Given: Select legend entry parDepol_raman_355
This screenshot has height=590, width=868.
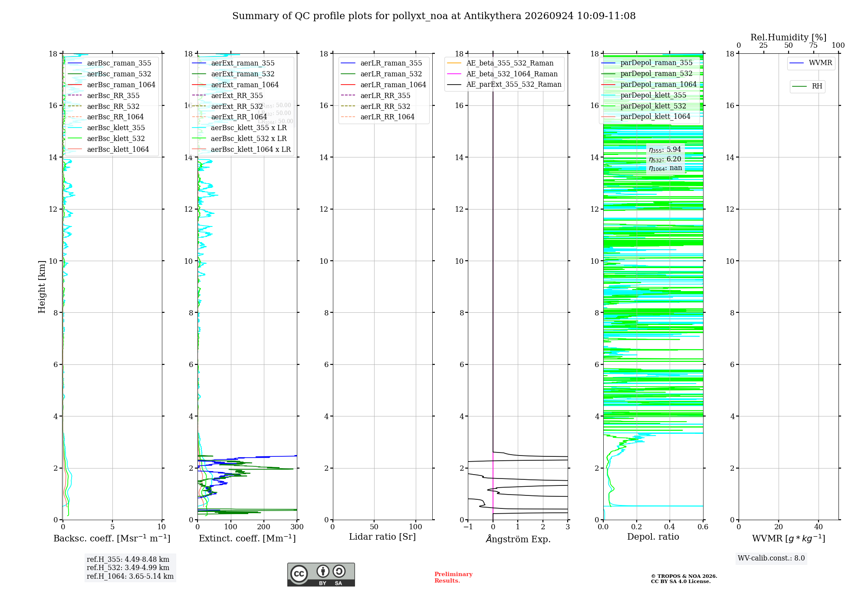Looking at the screenshot, I should (647, 63).
